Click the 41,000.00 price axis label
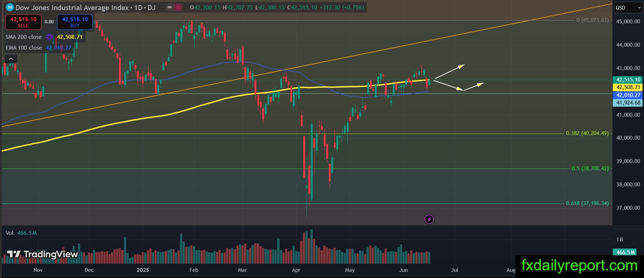 [628, 115]
